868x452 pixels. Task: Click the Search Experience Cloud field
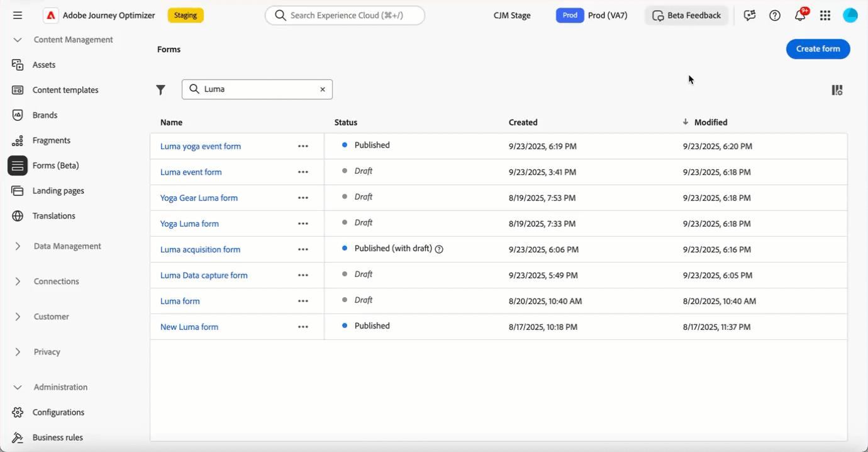(x=345, y=15)
